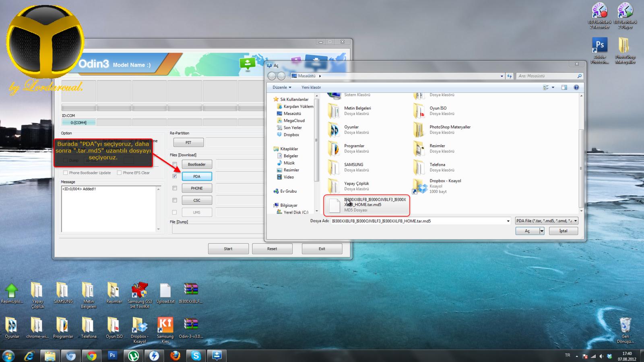This screenshot has width=644, height=362.
Task: Click Windows Start button
Action: [x=8, y=356]
